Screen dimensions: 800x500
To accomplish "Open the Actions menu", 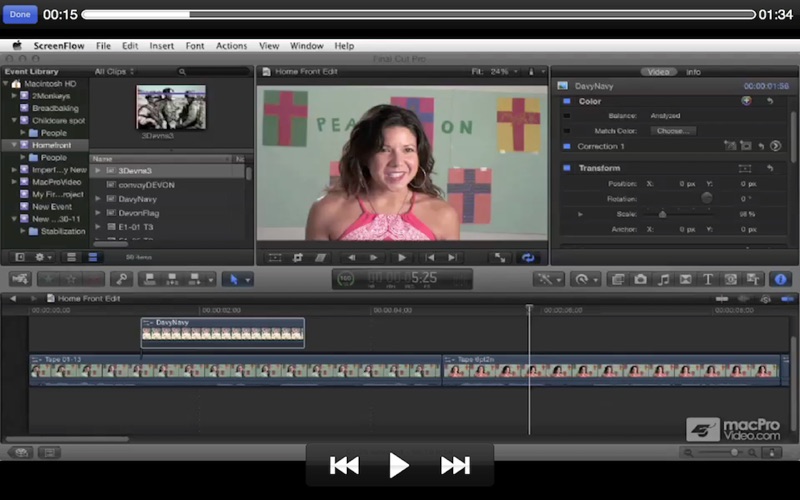I will (231, 46).
